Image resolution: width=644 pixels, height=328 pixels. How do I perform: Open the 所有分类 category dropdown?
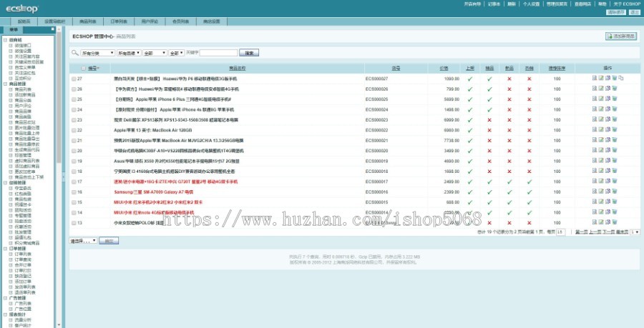point(98,53)
